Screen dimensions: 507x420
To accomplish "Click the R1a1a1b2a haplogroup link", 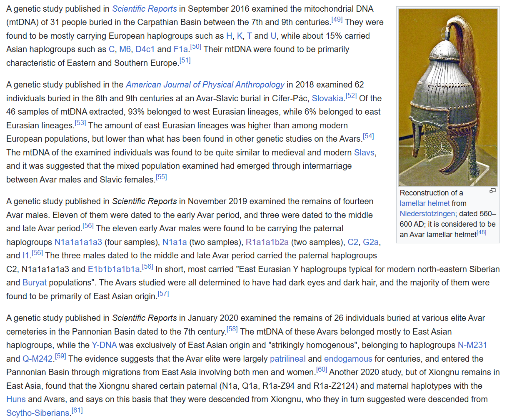I will pos(268,242).
